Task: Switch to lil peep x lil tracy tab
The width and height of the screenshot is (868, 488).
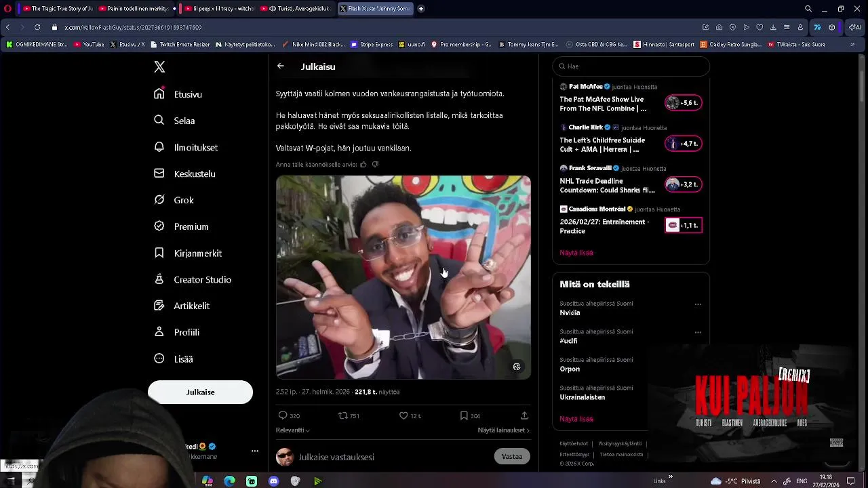Action: click(218, 9)
